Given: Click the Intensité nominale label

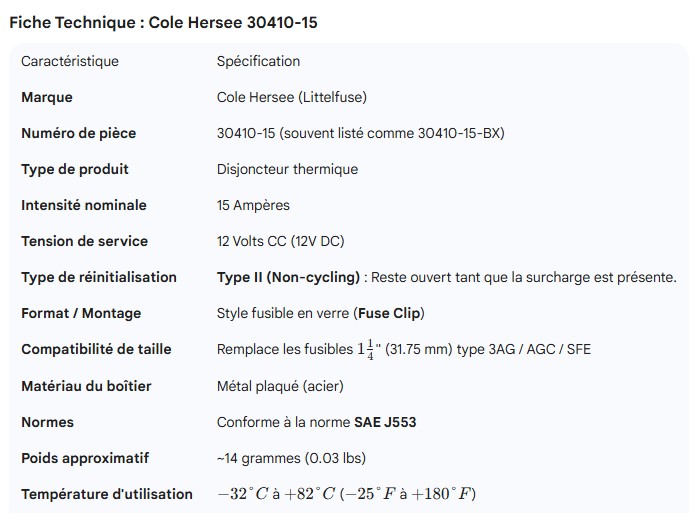Looking at the screenshot, I should pos(84,206).
